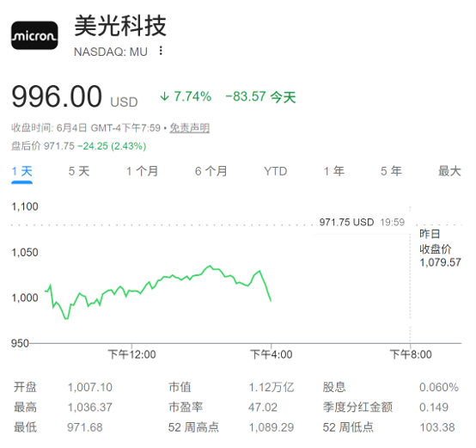Switch to the 6 个月 tab
This screenshot has height=448, width=476.
(x=211, y=171)
